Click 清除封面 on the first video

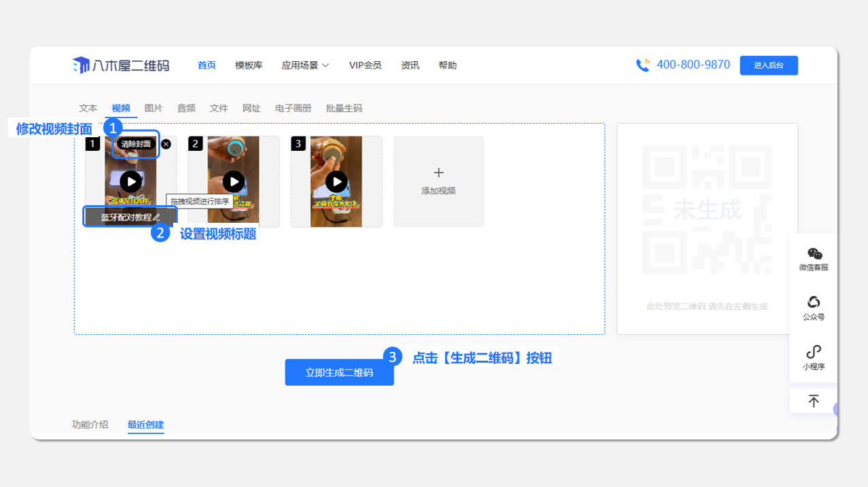(x=136, y=144)
